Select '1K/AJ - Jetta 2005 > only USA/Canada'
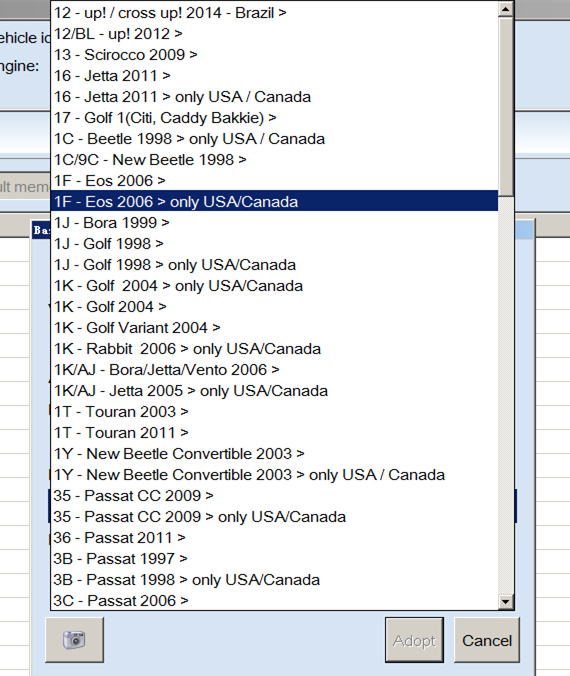Viewport: 570px width, 676px height. coord(274,391)
